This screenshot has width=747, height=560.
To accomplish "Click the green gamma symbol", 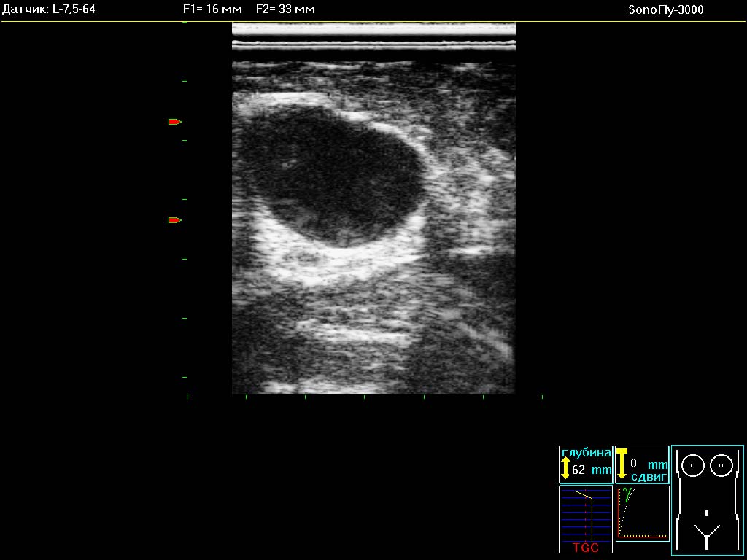I will point(626,492).
